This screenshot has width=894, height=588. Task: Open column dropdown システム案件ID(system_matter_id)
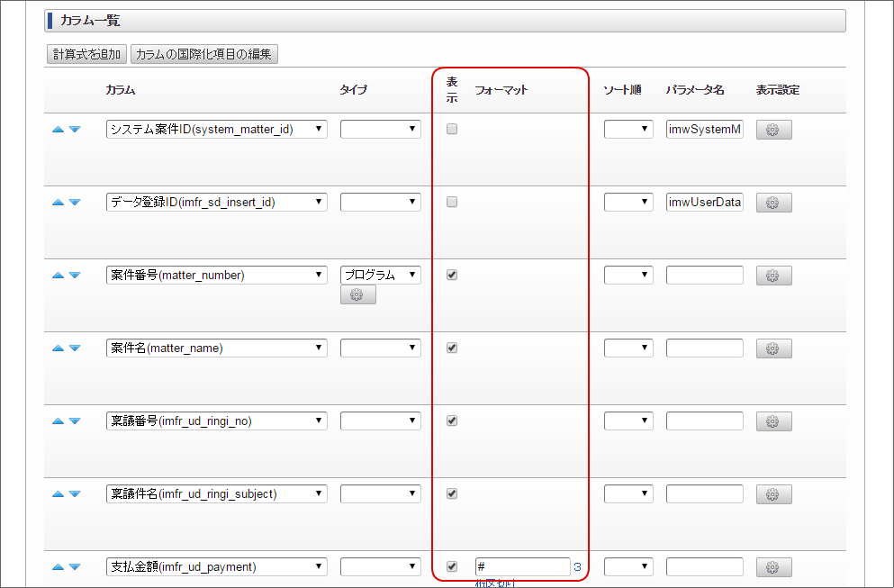(217, 129)
